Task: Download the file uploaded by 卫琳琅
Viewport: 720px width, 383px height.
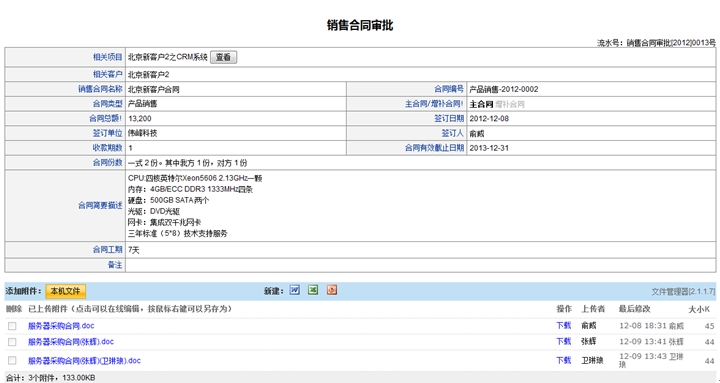Action: (x=563, y=360)
